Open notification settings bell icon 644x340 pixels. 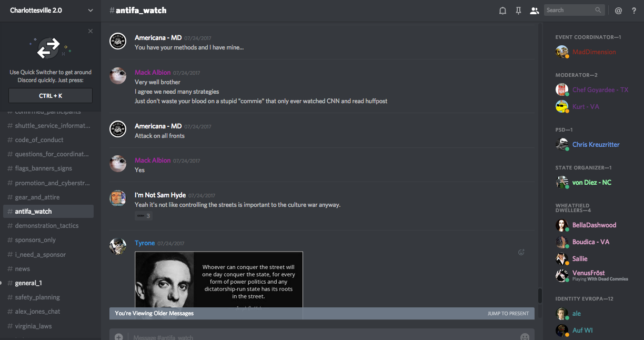[x=502, y=11]
